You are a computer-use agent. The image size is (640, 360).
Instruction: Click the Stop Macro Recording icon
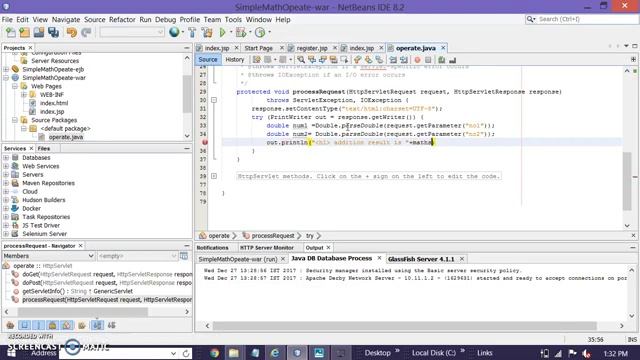[428, 60]
